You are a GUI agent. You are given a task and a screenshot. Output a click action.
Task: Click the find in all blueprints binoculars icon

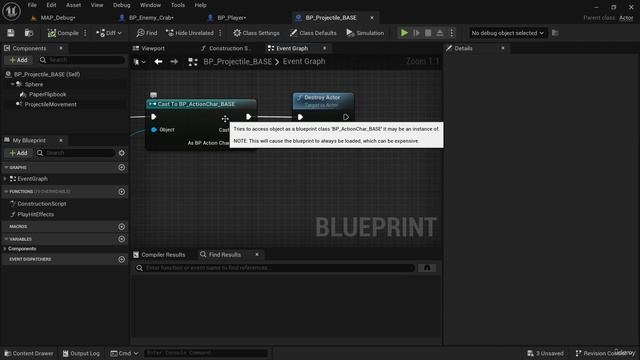(x=427, y=268)
